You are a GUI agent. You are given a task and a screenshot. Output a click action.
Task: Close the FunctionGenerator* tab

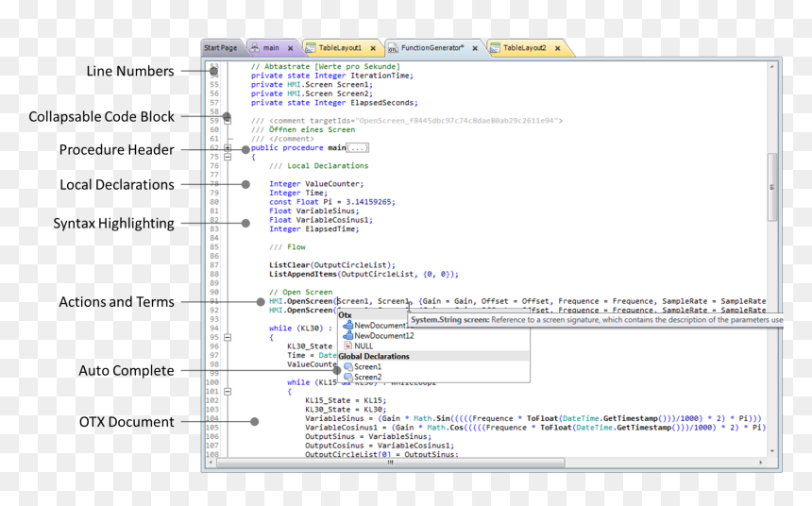click(x=475, y=48)
